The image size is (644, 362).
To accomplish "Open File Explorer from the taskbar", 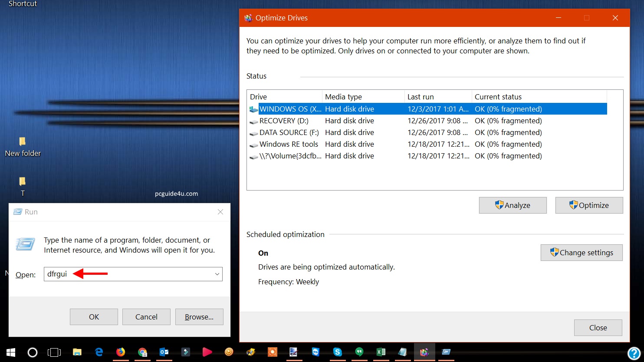I will pos(77,352).
